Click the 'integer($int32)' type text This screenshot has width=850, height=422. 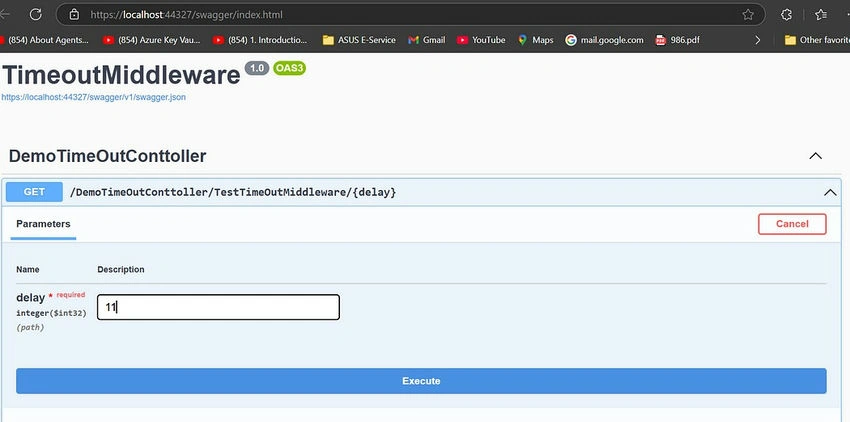pos(51,313)
